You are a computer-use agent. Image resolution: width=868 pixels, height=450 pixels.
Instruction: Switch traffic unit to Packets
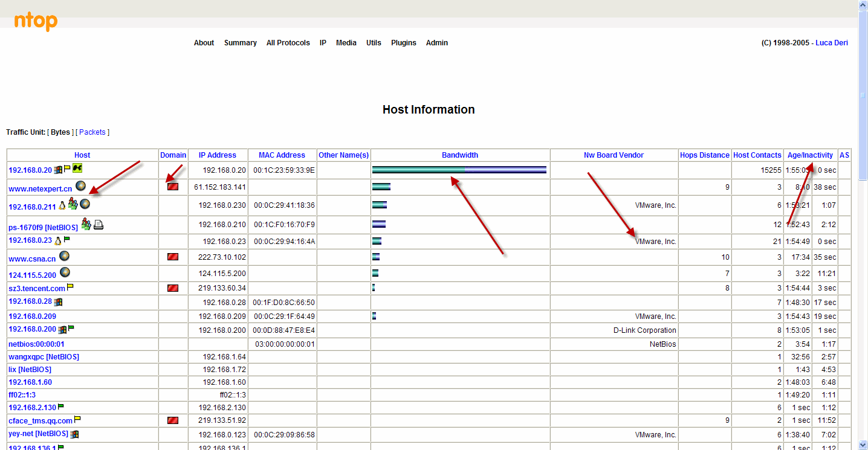click(92, 132)
